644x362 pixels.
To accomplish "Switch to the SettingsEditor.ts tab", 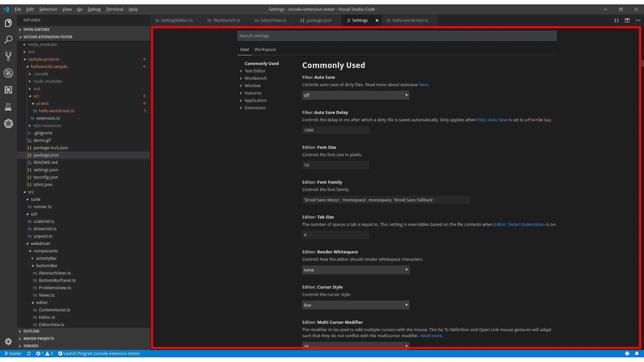I will [x=176, y=20].
